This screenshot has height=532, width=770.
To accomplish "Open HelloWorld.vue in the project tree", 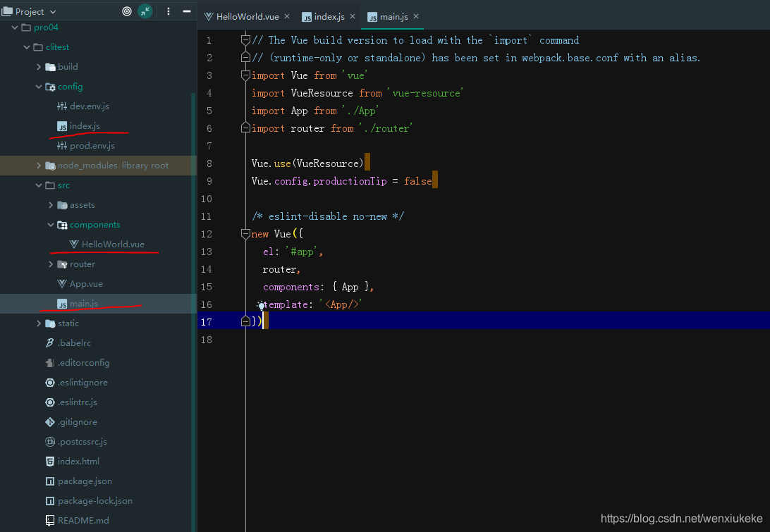I will pos(113,245).
